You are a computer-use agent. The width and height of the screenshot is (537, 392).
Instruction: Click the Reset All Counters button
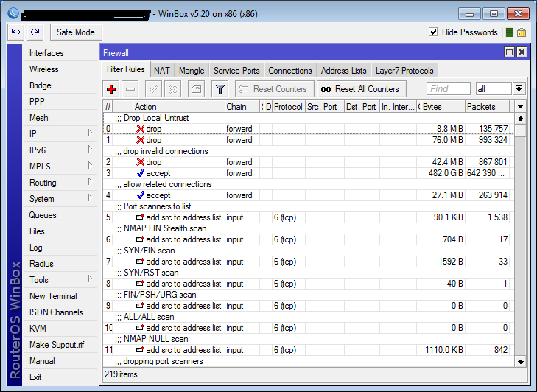coord(362,89)
